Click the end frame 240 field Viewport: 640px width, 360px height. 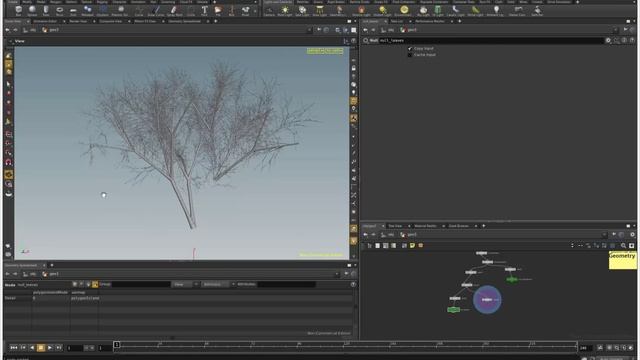[586, 348]
